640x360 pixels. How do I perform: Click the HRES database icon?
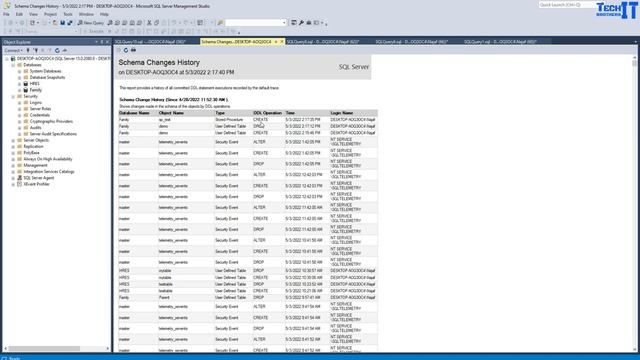pyautogui.click(x=26, y=84)
